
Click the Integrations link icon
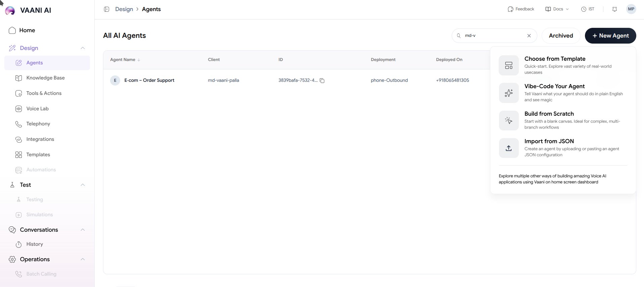pos(19,139)
